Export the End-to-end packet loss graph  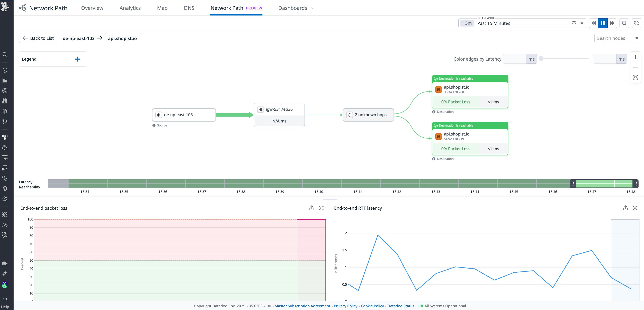(x=311, y=208)
